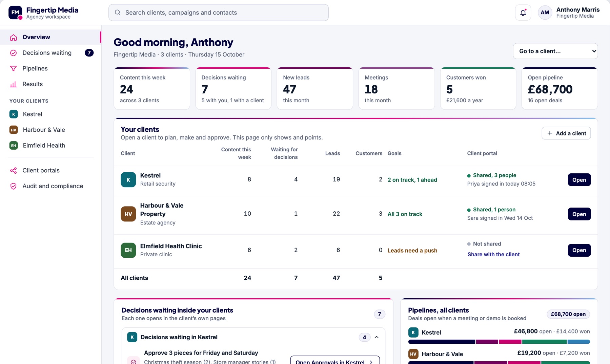Click the Meetings card
The width and height of the screenshot is (610, 364).
pos(396,88)
